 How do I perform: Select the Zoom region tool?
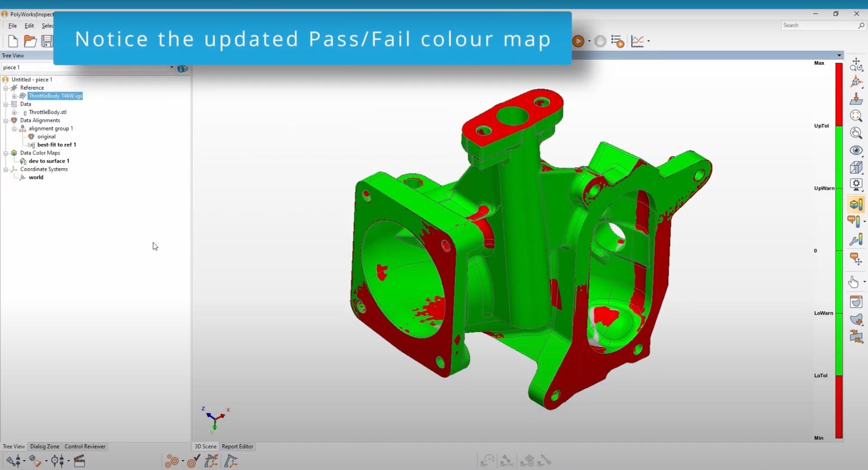pyautogui.click(x=857, y=116)
